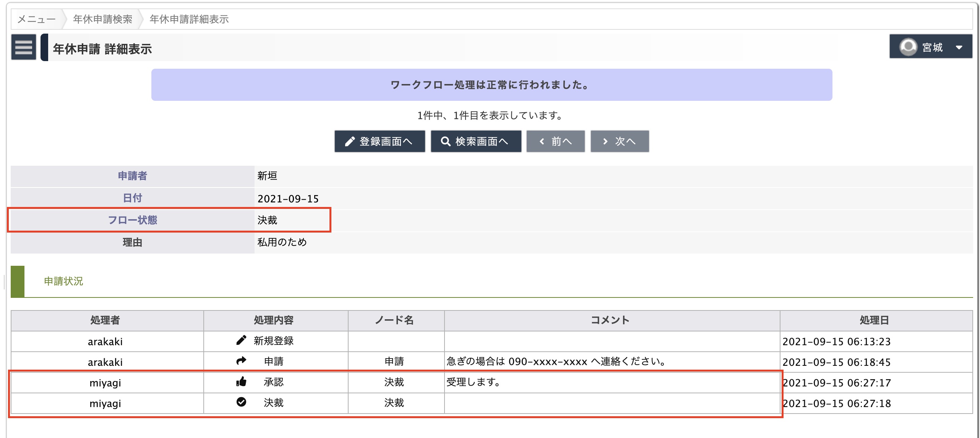Click the pencil icon on 登録画面へ
980x438 pixels.
[x=350, y=141]
